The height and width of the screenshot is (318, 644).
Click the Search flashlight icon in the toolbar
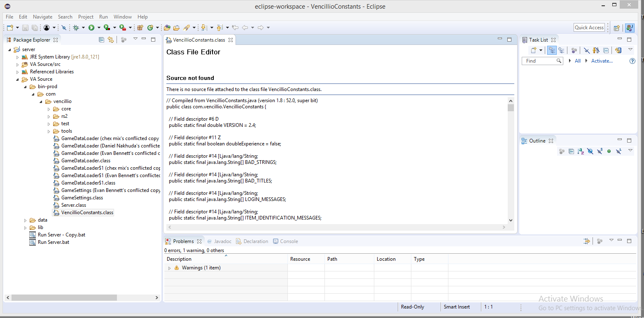(187, 28)
